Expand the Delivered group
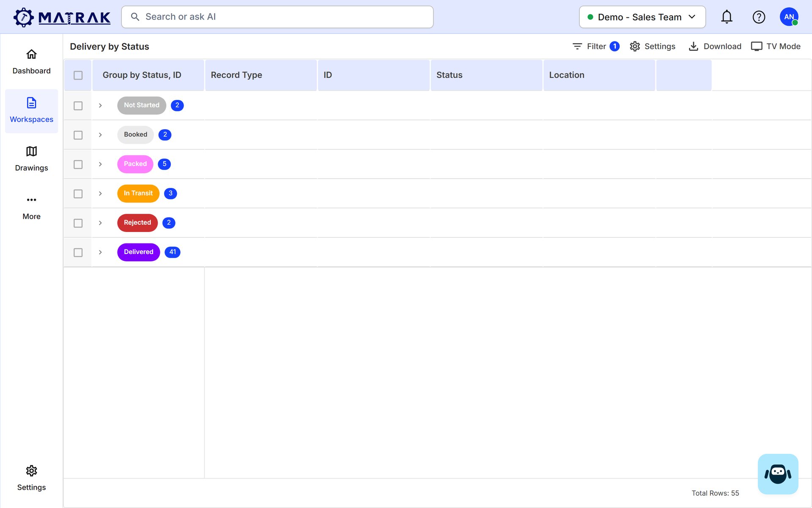Image resolution: width=812 pixels, height=508 pixels. pyautogui.click(x=100, y=252)
